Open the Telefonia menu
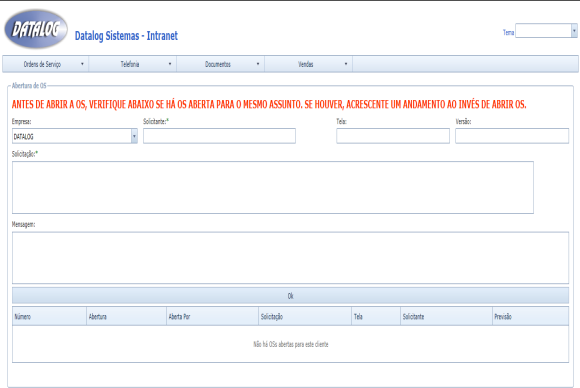Viewport: 580px width, 388px height. (x=132, y=64)
